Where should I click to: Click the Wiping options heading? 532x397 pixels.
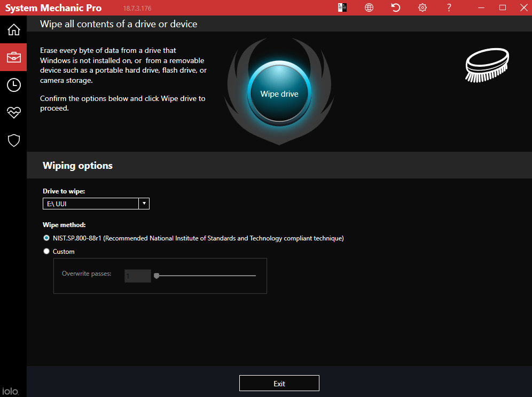point(77,166)
